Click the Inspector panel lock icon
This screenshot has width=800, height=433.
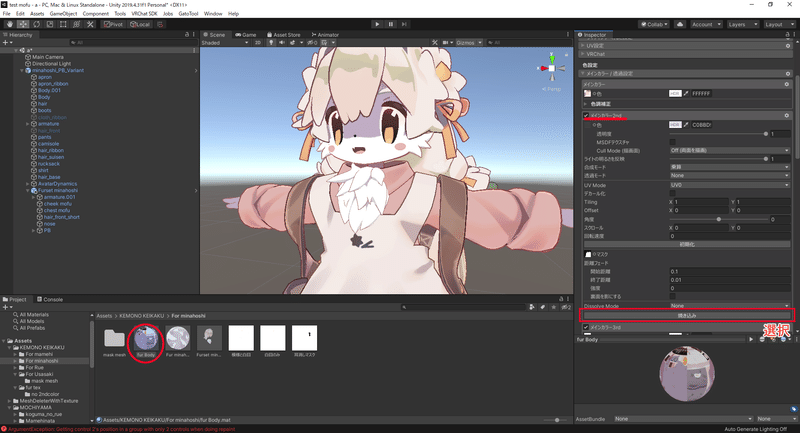787,35
